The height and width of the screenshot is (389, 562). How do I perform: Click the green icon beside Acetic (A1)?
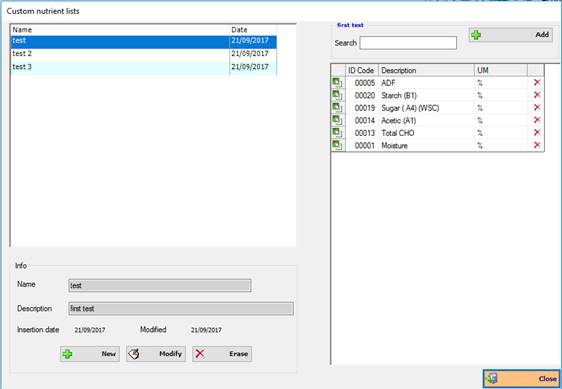pos(337,120)
